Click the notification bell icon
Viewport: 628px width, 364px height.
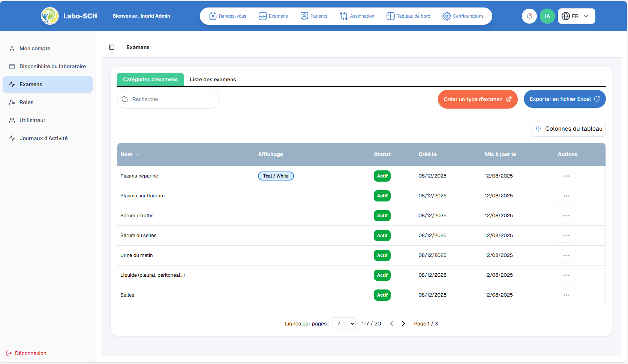[x=529, y=16]
